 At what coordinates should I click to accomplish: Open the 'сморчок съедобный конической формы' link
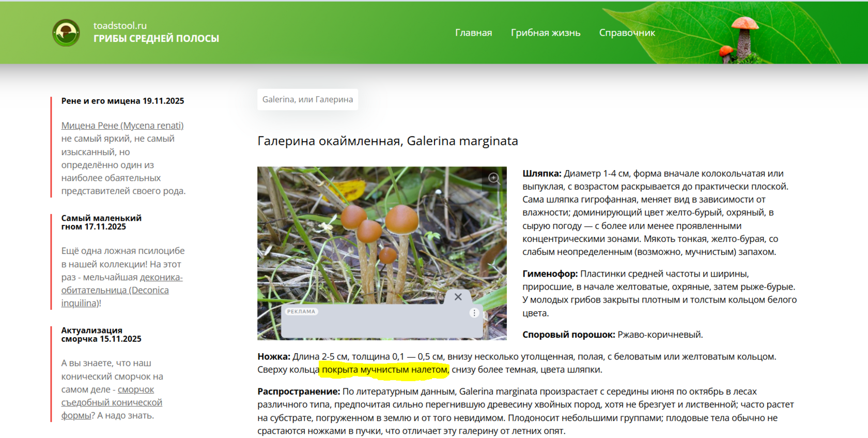click(x=112, y=402)
